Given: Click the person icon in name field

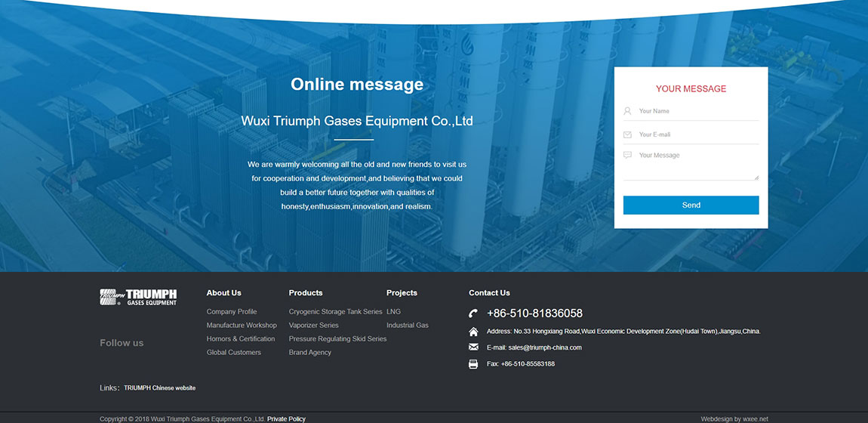Looking at the screenshot, I should (x=627, y=111).
